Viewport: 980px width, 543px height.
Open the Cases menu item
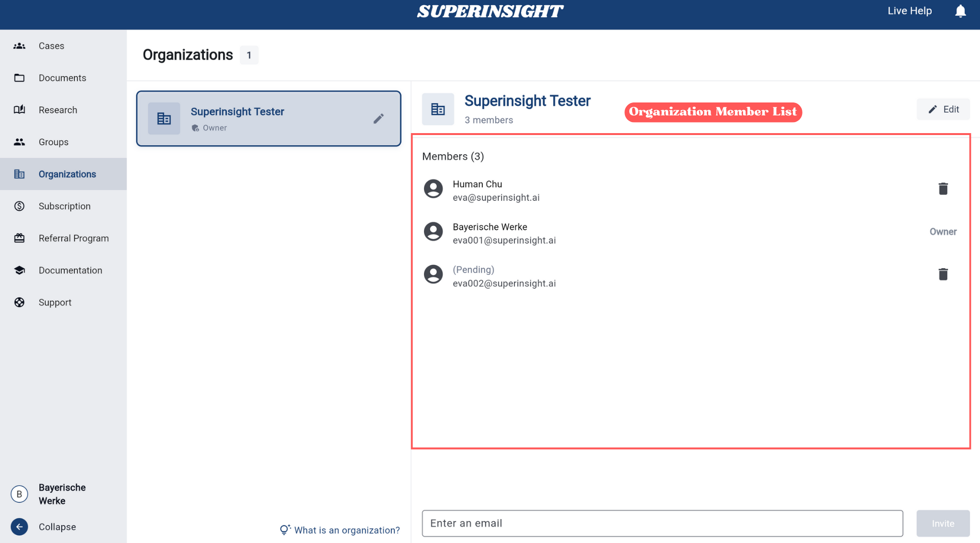point(63,46)
